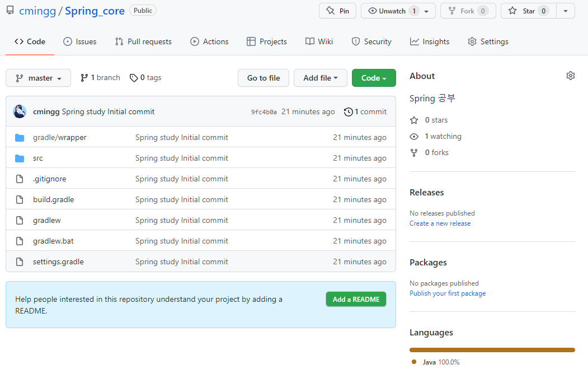Viewport: 588px width, 369px height.
Task: Click the star icon beside 0 stars
Action: click(414, 120)
